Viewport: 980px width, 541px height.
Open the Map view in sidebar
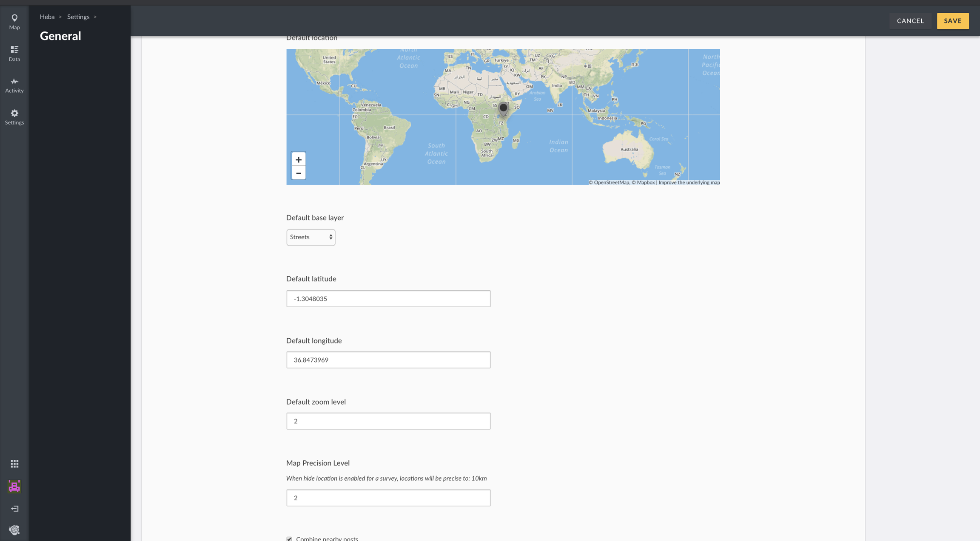tap(14, 21)
